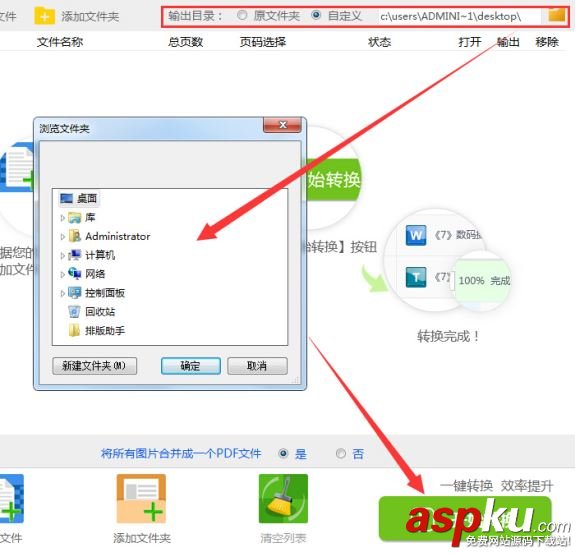Click the 确定 button in dialog
The height and width of the screenshot is (553, 576).
point(191,366)
